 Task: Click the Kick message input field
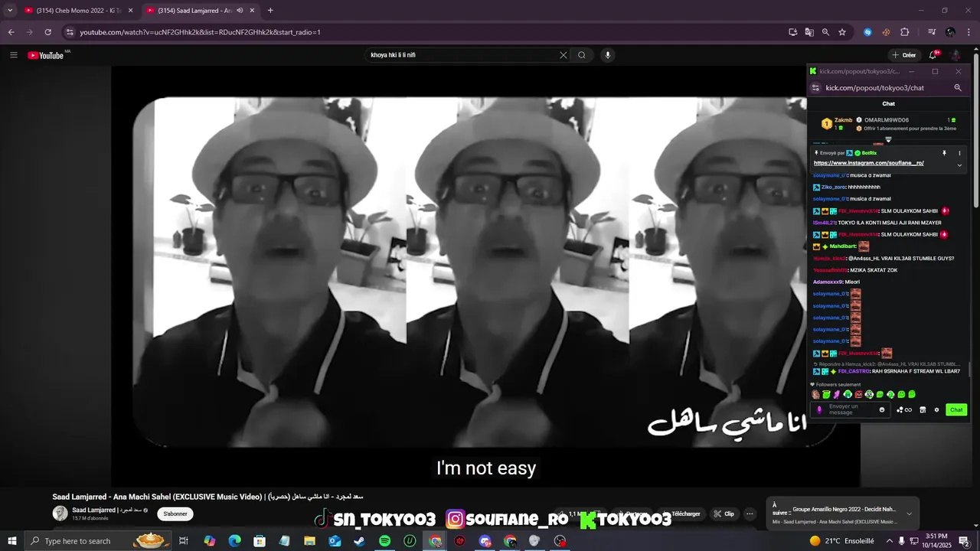[x=851, y=409]
